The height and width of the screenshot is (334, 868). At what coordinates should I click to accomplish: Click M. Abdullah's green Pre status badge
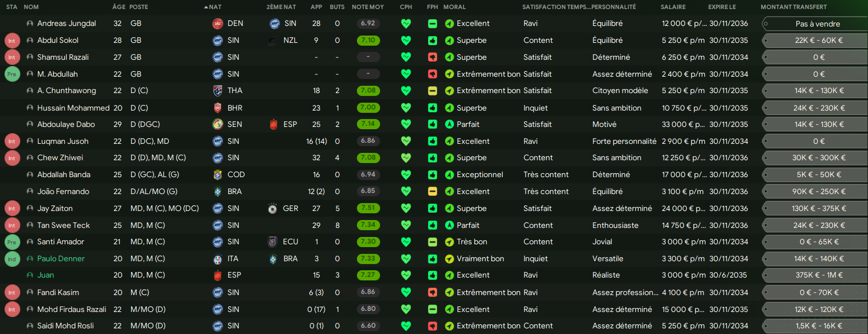coord(11,74)
